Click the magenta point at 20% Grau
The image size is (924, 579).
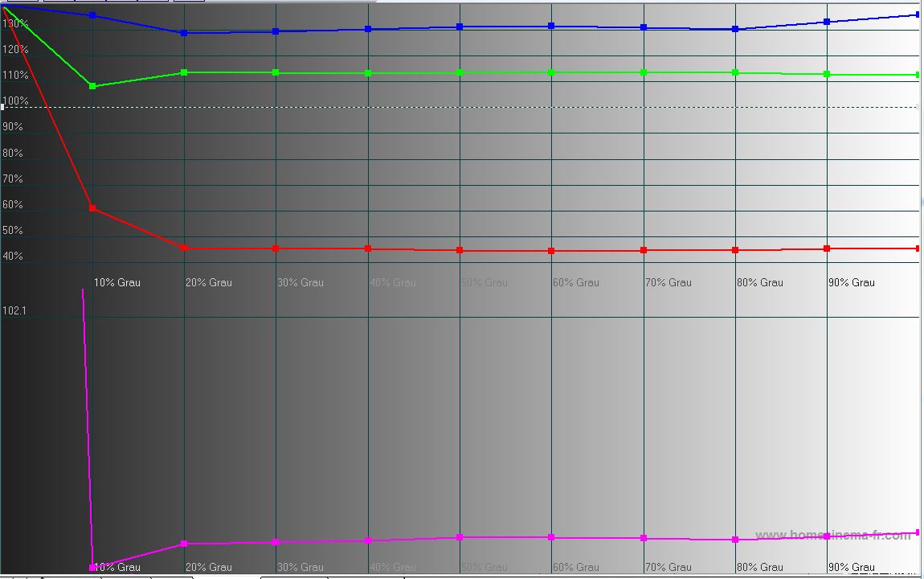click(x=184, y=544)
